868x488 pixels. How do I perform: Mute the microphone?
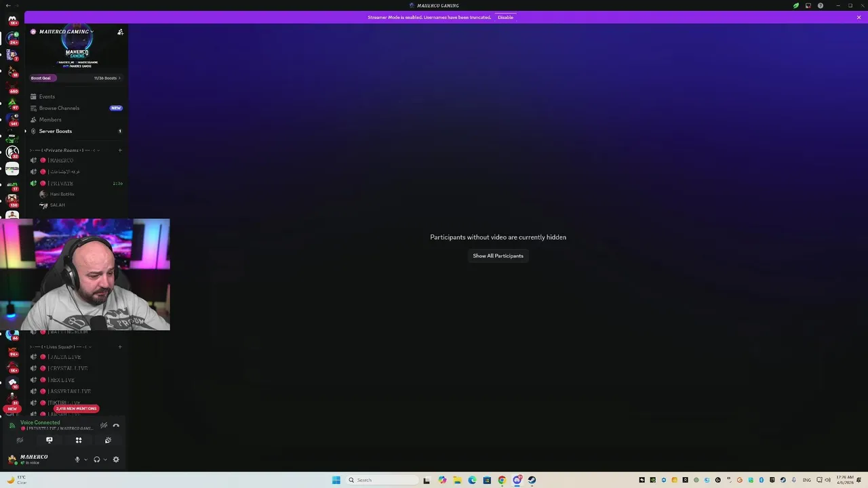[x=77, y=460]
